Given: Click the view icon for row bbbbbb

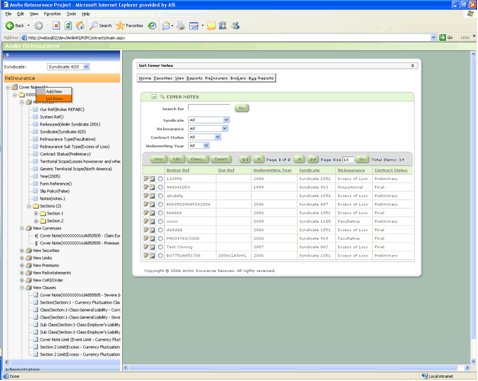Looking at the screenshot, I should (x=152, y=213).
